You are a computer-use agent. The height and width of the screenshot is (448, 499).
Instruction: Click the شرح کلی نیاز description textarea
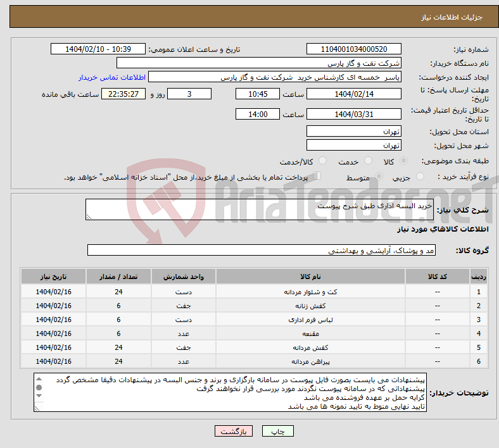tap(260, 209)
